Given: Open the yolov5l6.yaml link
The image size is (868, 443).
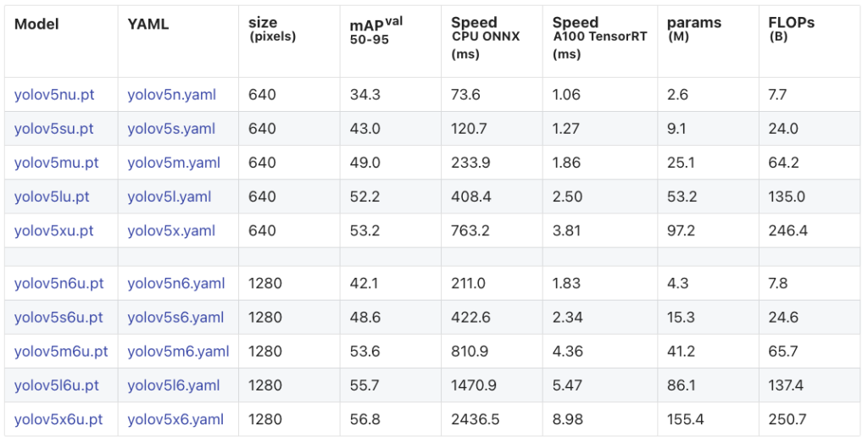Looking at the screenshot, I should pos(174,385).
